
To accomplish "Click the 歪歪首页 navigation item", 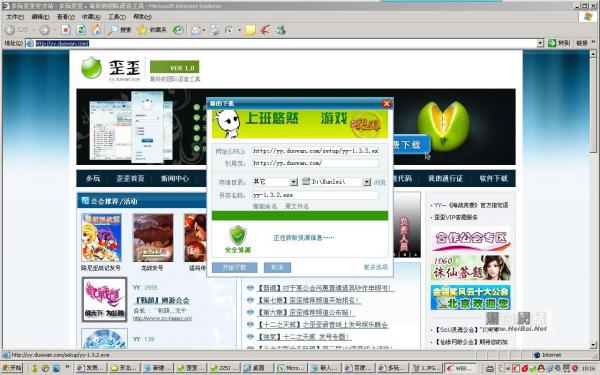I will tap(130, 178).
